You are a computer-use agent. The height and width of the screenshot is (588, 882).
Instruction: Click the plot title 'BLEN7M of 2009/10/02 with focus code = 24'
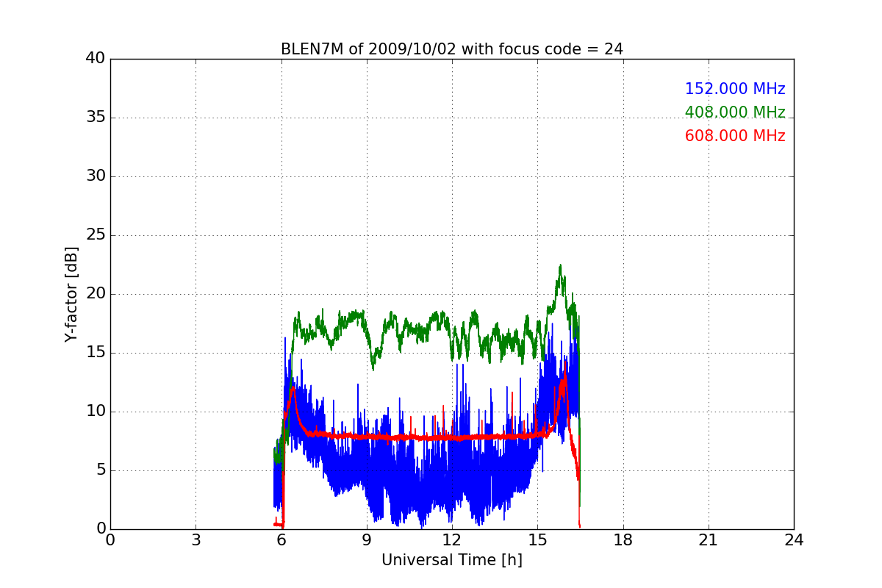(x=452, y=49)
